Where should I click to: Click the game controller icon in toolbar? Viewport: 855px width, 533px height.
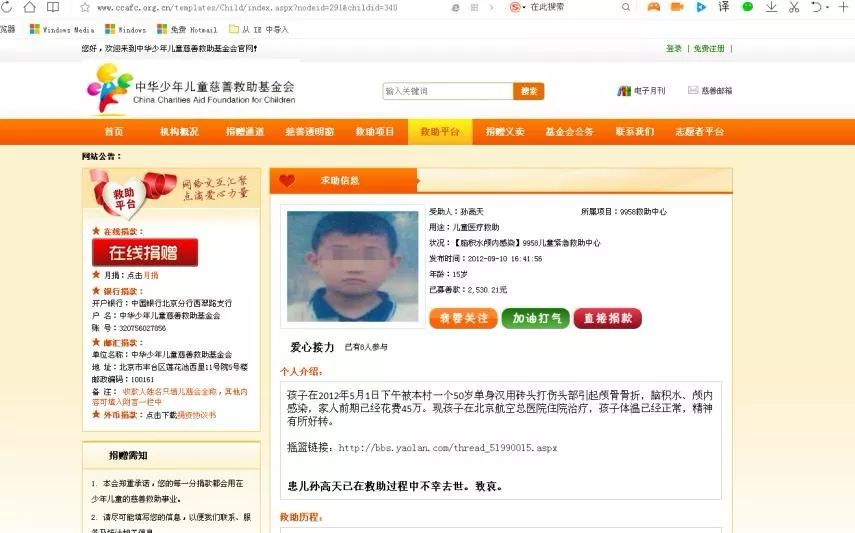pos(653,7)
